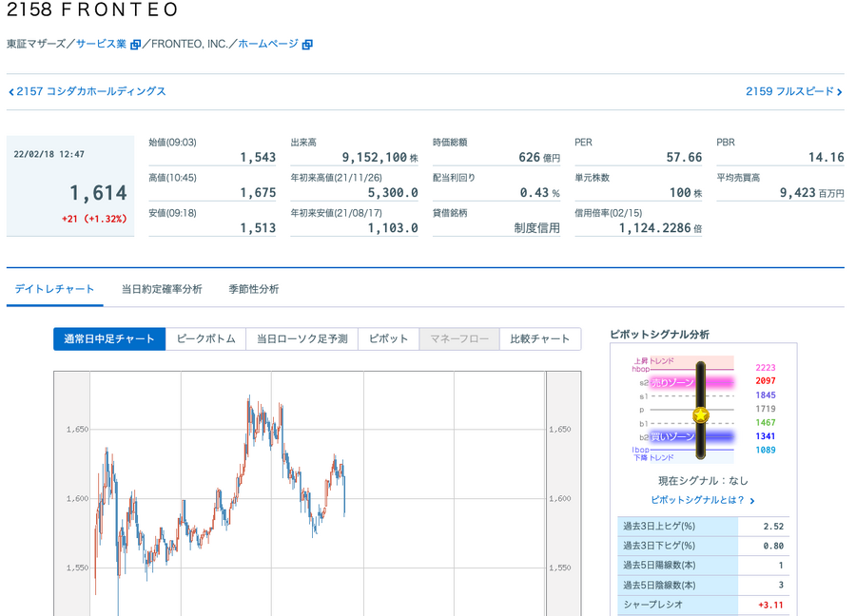Click s1 pivot value 1845
Screen dimensions: 856x616
(766, 395)
